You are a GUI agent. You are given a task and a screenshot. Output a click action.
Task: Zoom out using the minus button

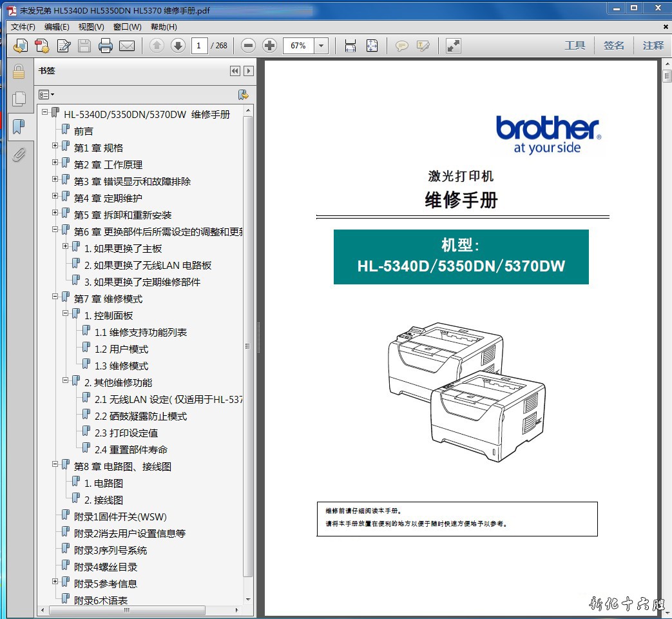point(249,46)
